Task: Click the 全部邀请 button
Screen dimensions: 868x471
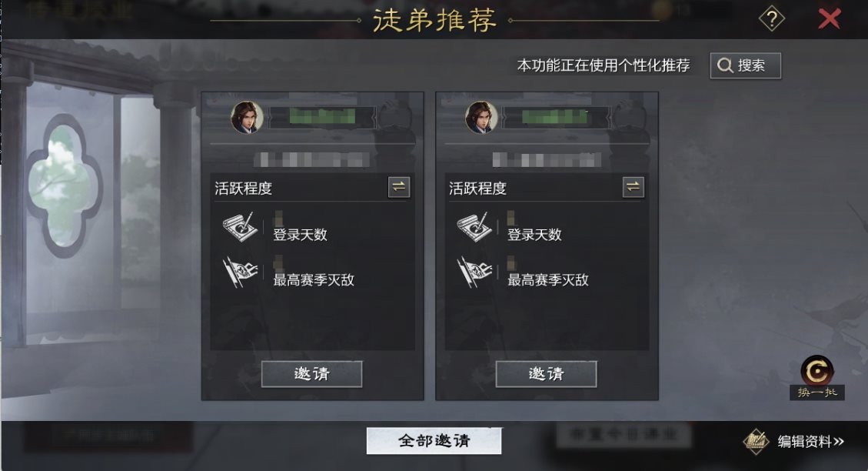Action: coord(434,440)
